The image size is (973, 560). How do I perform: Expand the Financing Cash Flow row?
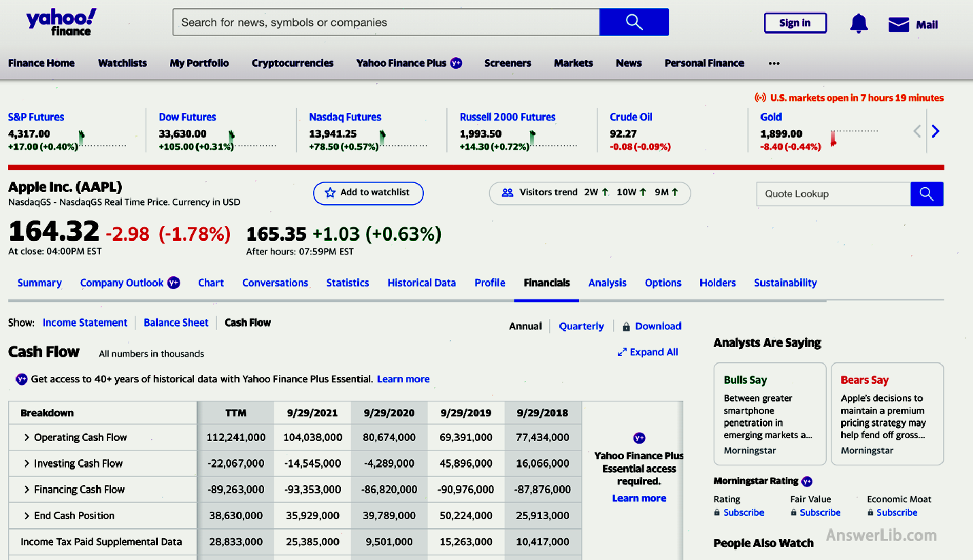pos(27,489)
